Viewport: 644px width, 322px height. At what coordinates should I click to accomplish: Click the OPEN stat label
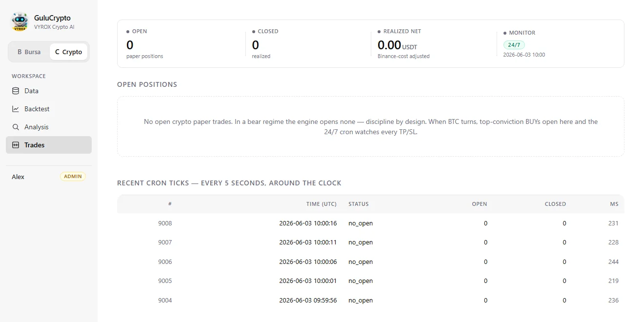point(140,31)
